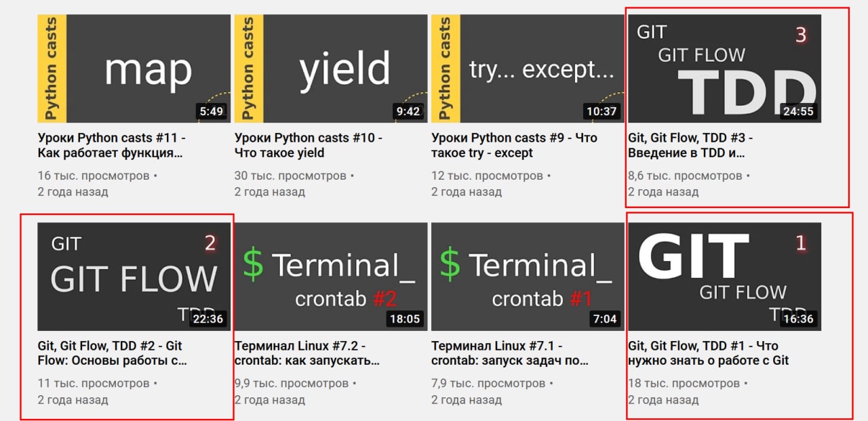Click the 9:42 duration badge
The height and width of the screenshot is (421, 868).
tap(408, 111)
